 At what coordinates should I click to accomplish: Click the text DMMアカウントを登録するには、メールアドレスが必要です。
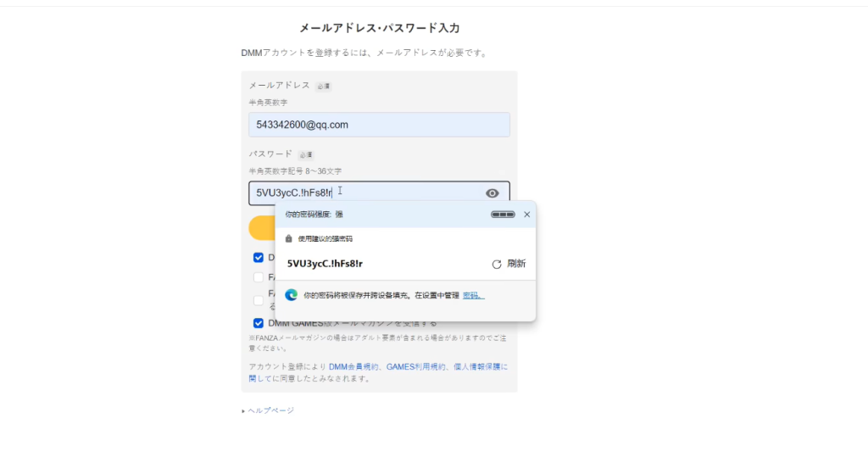[x=365, y=53]
